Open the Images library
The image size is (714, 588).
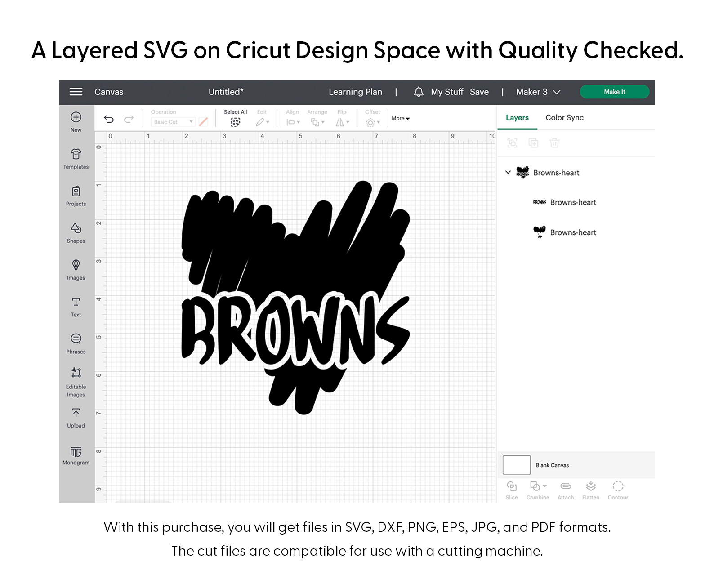76,265
